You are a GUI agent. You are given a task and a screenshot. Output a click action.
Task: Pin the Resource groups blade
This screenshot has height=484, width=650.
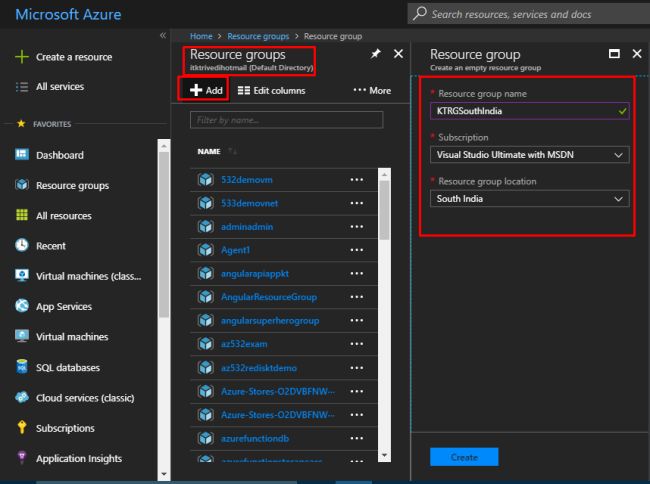(376, 54)
